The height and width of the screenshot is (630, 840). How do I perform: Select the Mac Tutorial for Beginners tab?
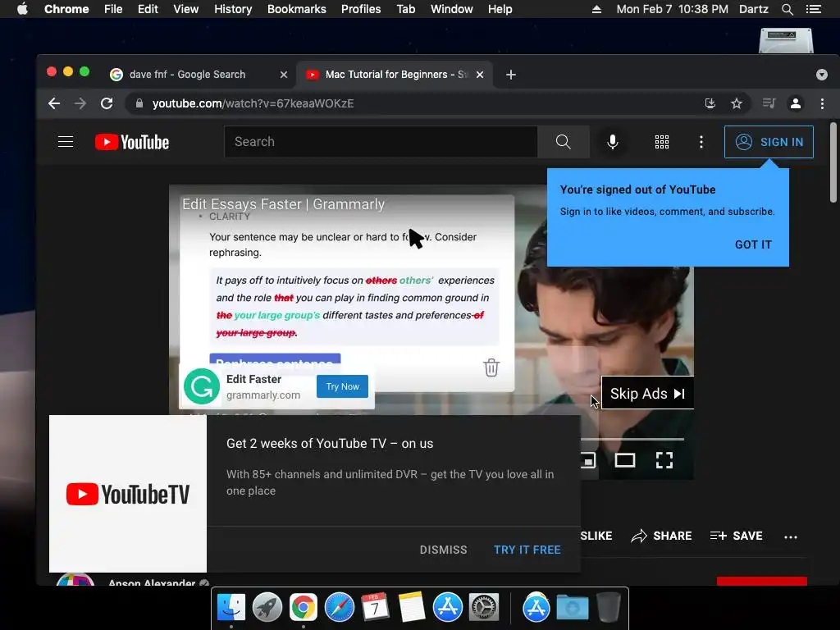(396, 75)
